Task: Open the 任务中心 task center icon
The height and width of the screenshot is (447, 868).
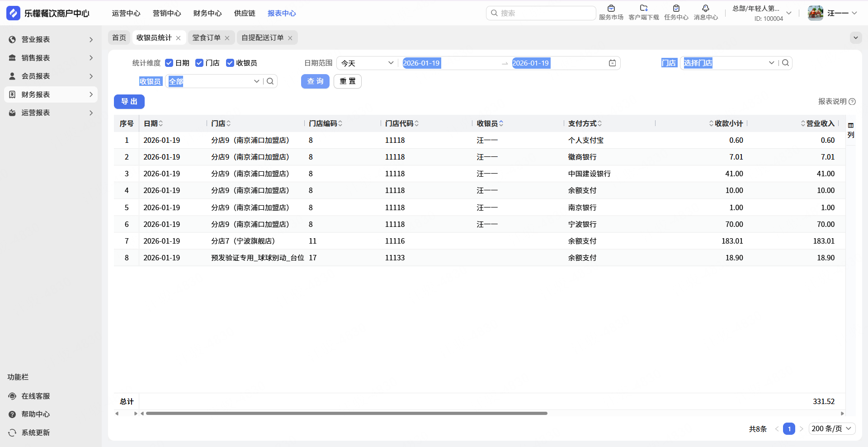Action: coord(676,9)
